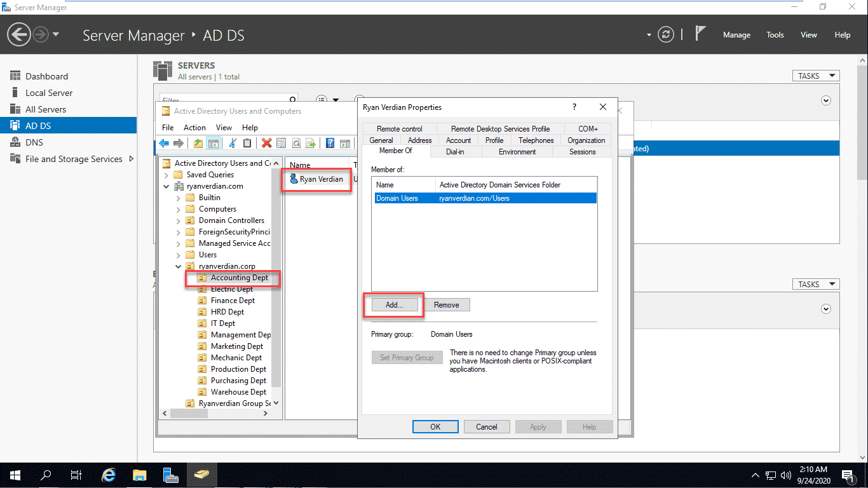Click the Cut scissors icon
Screen dimensions: 868x488
pos(233,144)
